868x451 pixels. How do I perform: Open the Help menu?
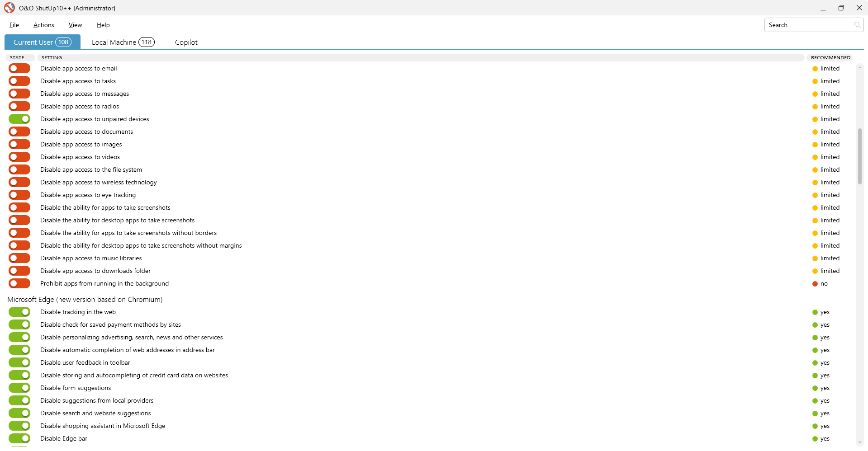[x=103, y=25]
